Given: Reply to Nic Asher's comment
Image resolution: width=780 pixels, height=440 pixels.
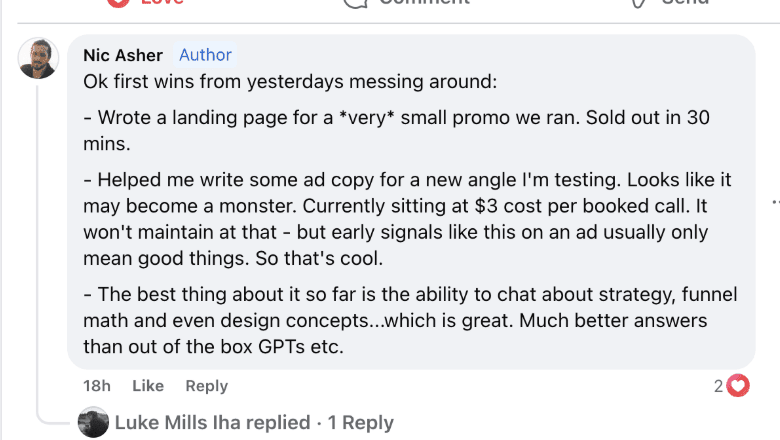Looking at the screenshot, I should 206,386.
